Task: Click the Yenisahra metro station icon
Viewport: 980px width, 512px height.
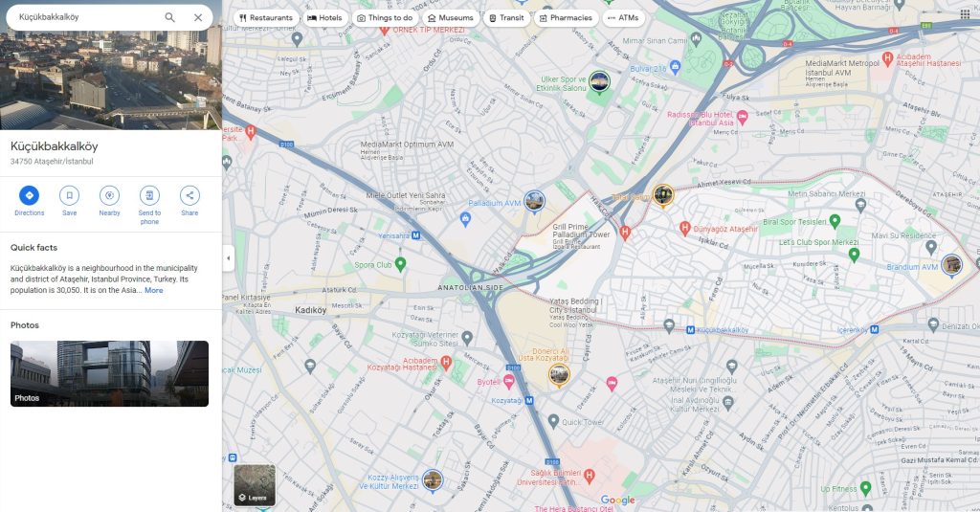Action: point(415,235)
